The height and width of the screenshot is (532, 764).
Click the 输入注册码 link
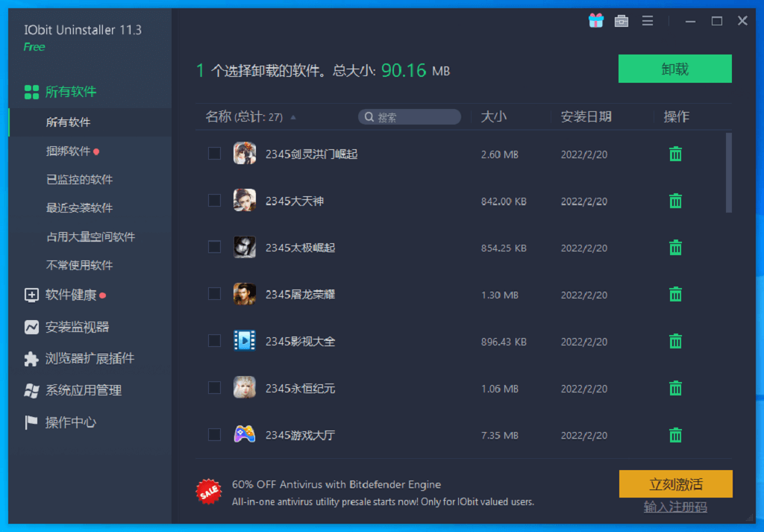[675, 507]
